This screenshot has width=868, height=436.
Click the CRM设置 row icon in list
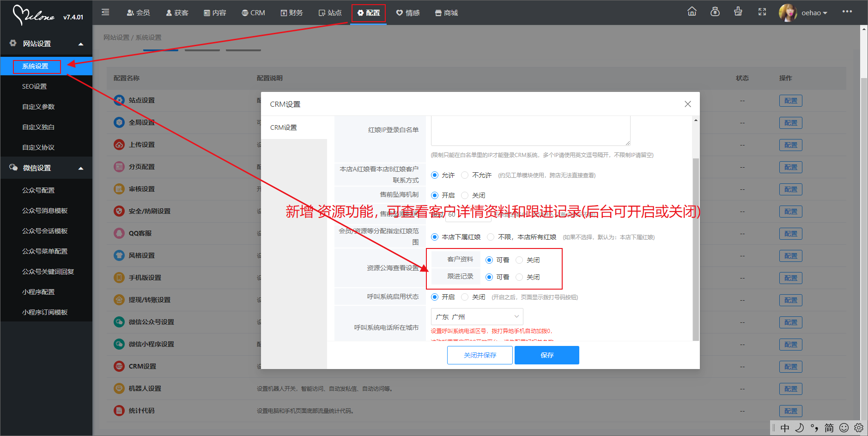119,366
